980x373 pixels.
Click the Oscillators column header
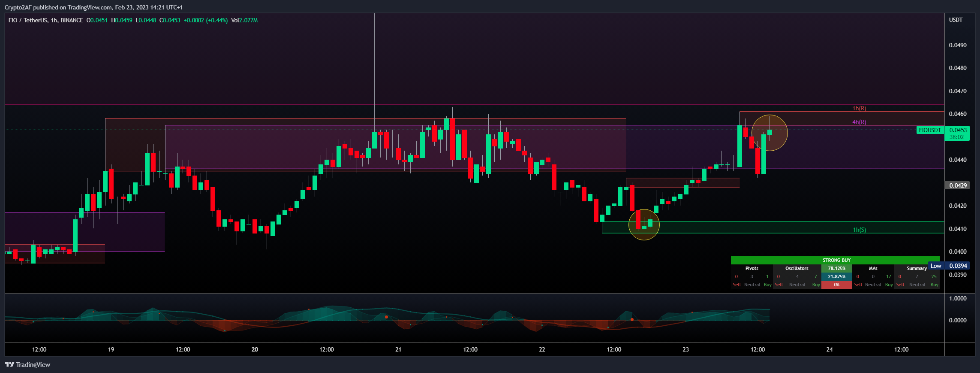[797, 268]
